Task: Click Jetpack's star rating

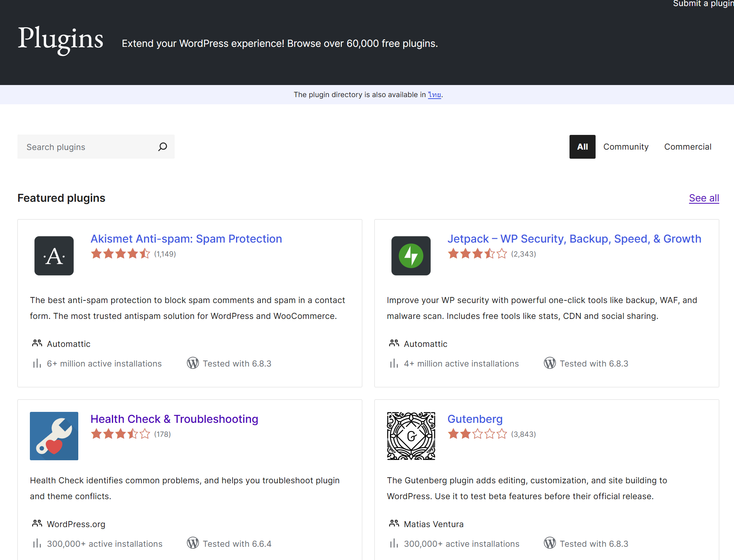Action: click(477, 254)
